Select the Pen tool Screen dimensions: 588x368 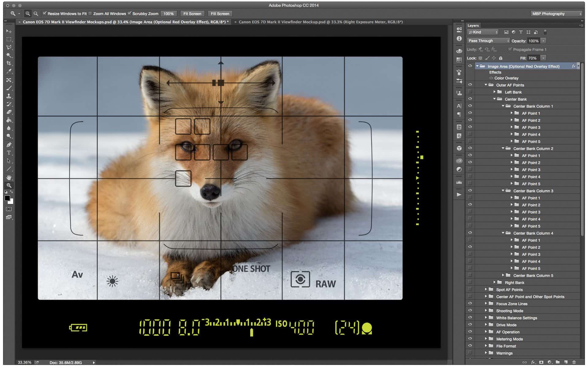(x=9, y=145)
